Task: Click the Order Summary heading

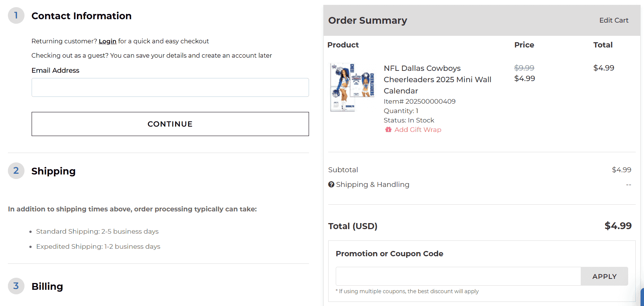Action: [367, 20]
